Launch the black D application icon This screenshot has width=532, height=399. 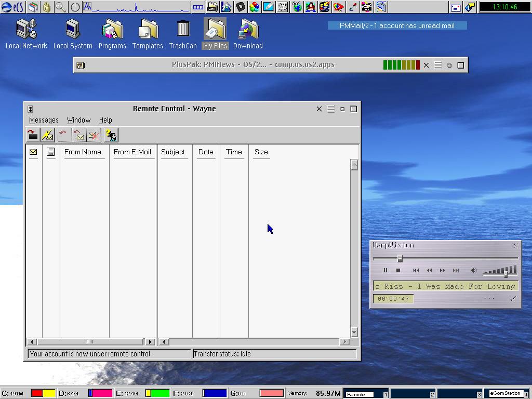coord(240,7)
